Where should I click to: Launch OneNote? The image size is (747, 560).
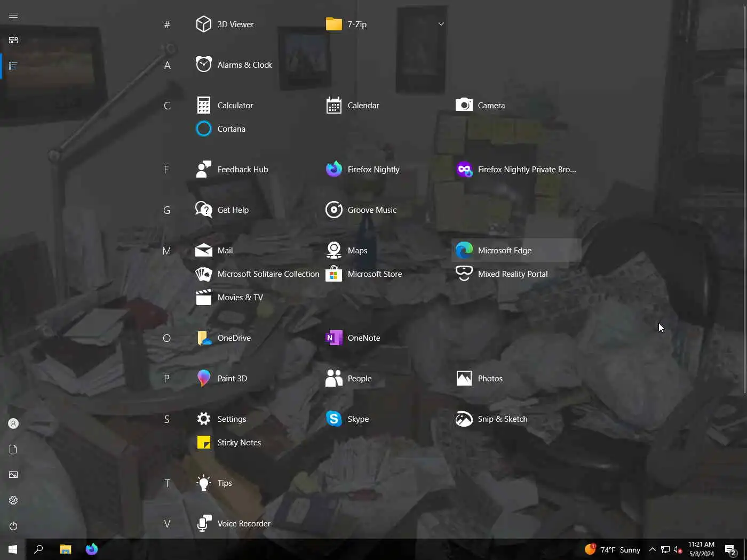(x=386, y=338)
